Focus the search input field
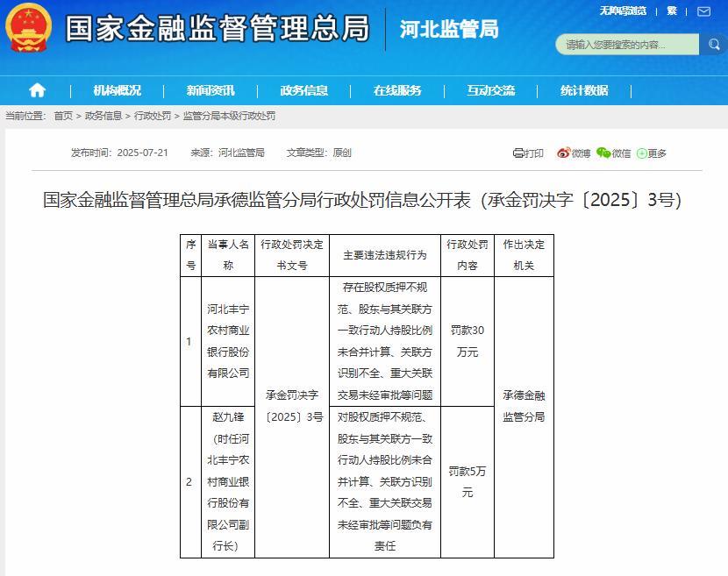Viewport: 728px width, 576px height. click(626, 45)
